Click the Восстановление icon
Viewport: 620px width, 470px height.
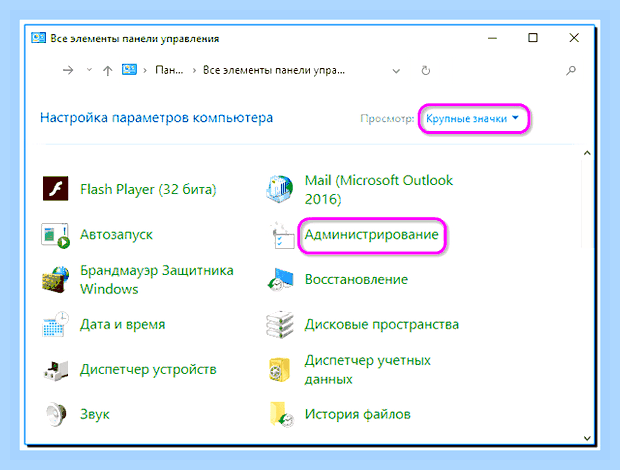280,279
